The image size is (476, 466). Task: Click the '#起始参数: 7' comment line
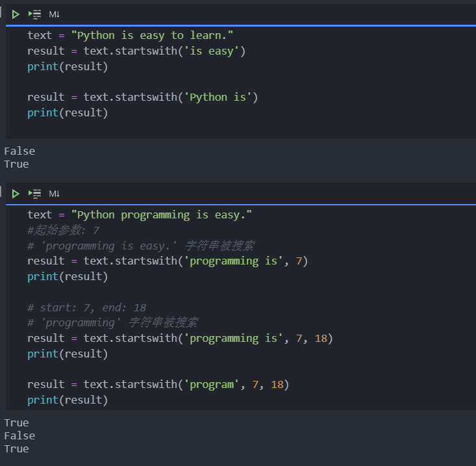(63, 230)
